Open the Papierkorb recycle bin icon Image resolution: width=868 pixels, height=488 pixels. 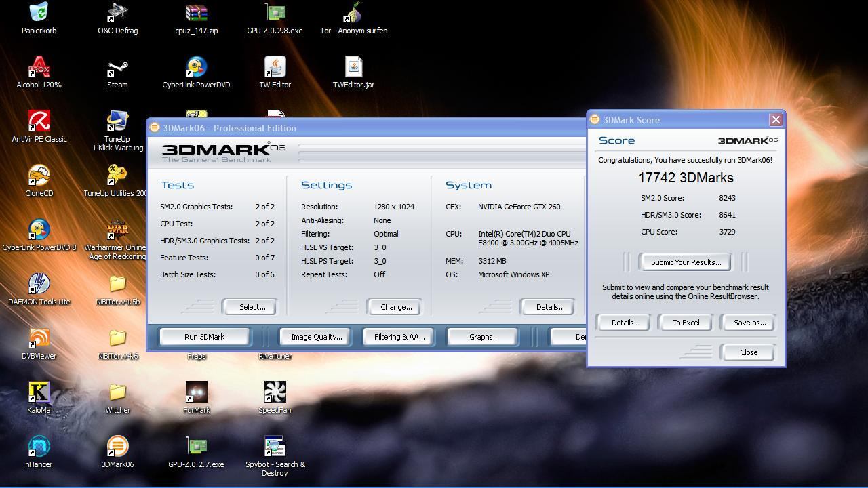[39, 13]
